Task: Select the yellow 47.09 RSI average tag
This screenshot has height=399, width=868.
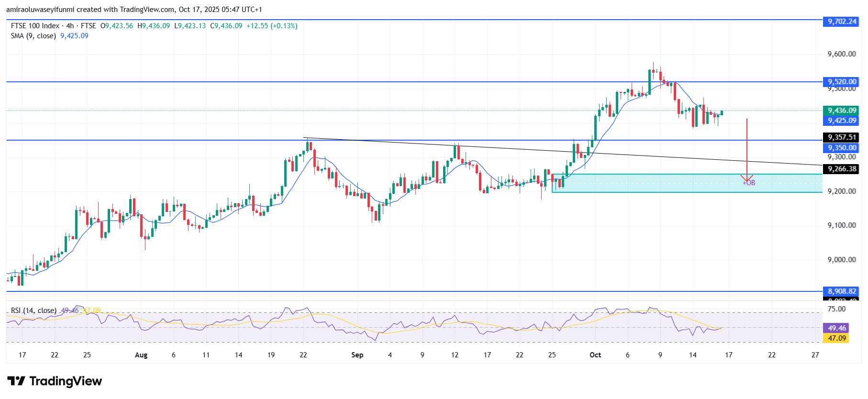Action: pos(837,338)
